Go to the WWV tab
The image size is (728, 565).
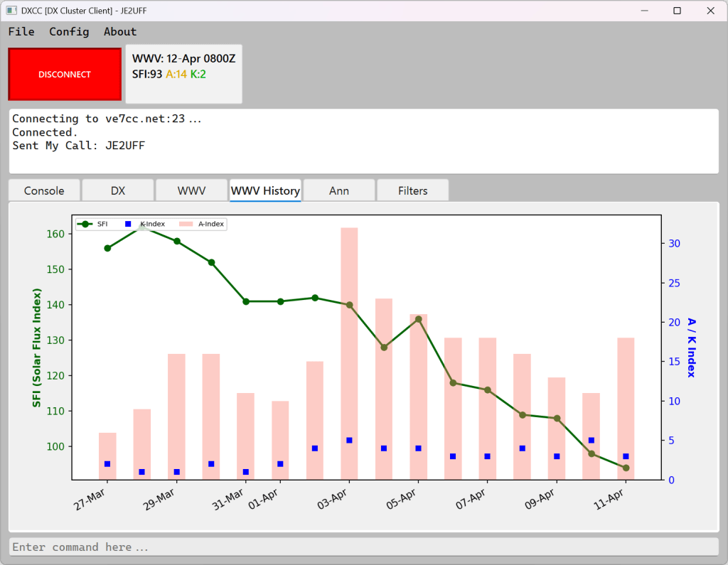192,190
